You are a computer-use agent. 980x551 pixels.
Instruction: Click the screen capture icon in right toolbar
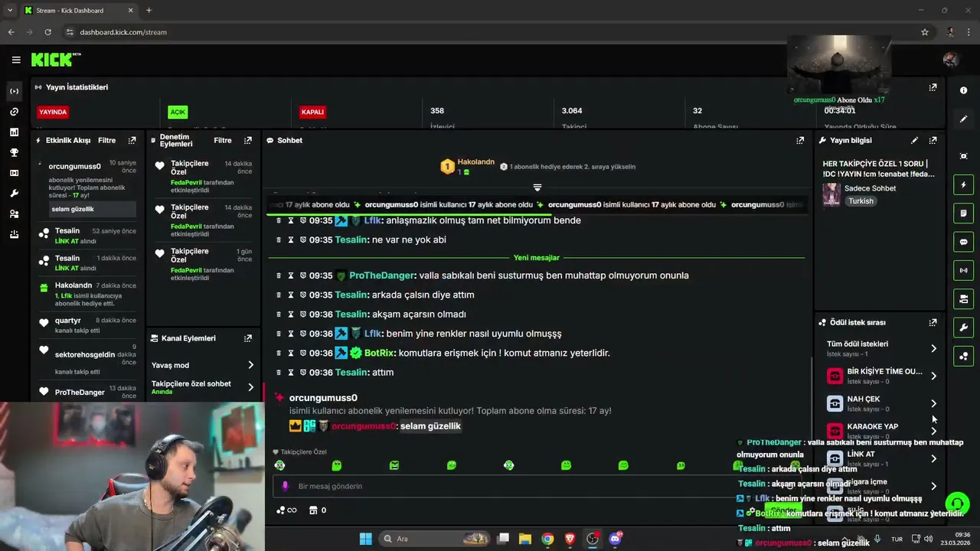tap(963, 156)
